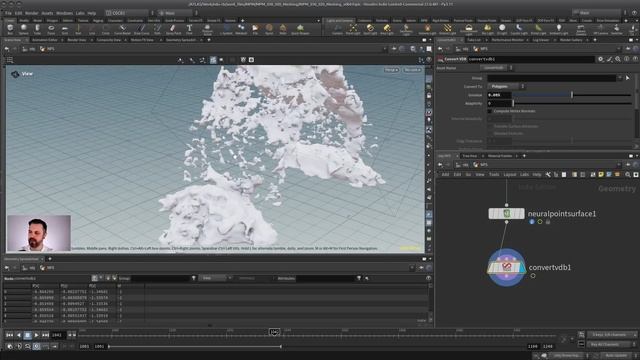Click the Stop playback button
Screen dimensions: 640x360
[x=27, y=335]
